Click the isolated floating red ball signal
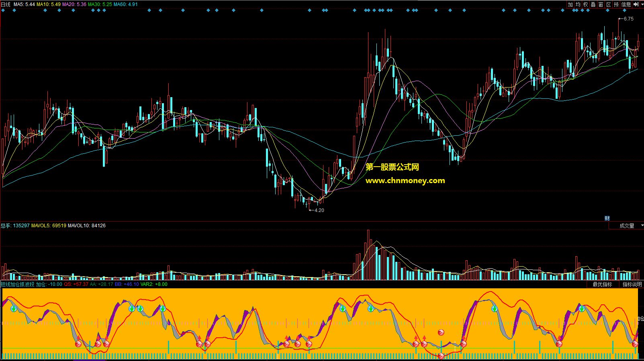 (x=441, y=332)
